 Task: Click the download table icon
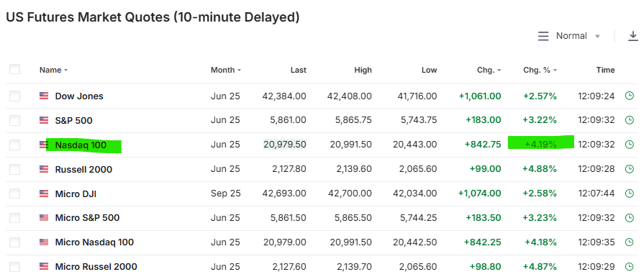point(633,36)
